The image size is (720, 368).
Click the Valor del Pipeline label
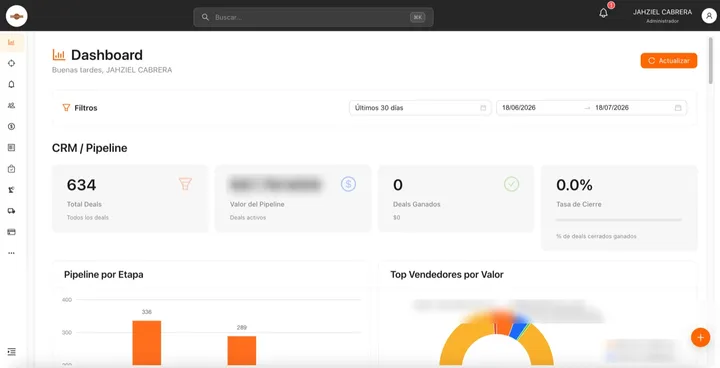click(x=257, y=204)
